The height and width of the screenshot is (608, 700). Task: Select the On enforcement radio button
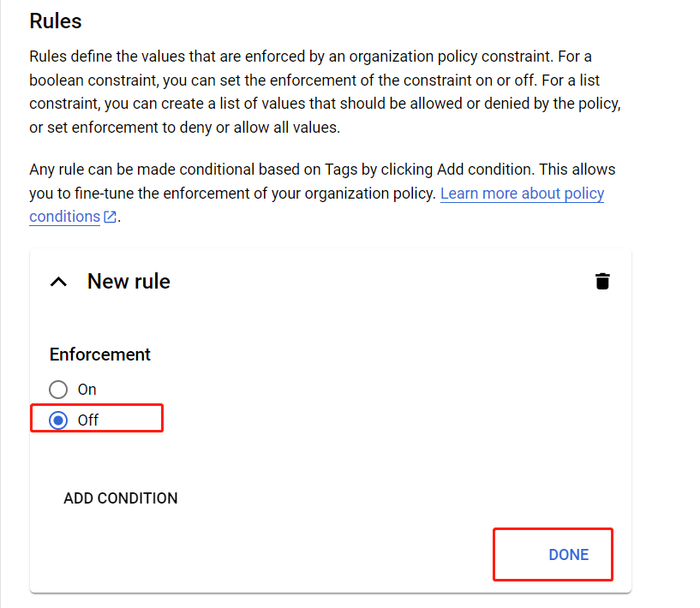[57, 390]
